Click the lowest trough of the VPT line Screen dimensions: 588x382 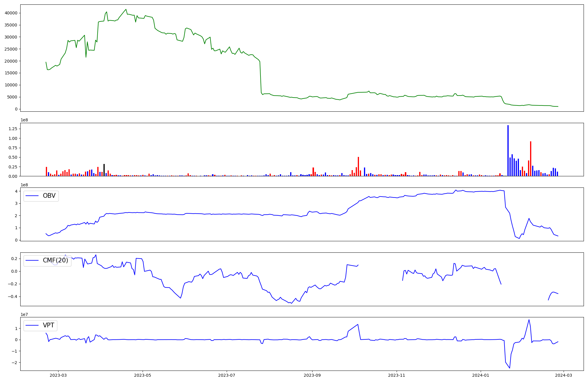point(510,368)
